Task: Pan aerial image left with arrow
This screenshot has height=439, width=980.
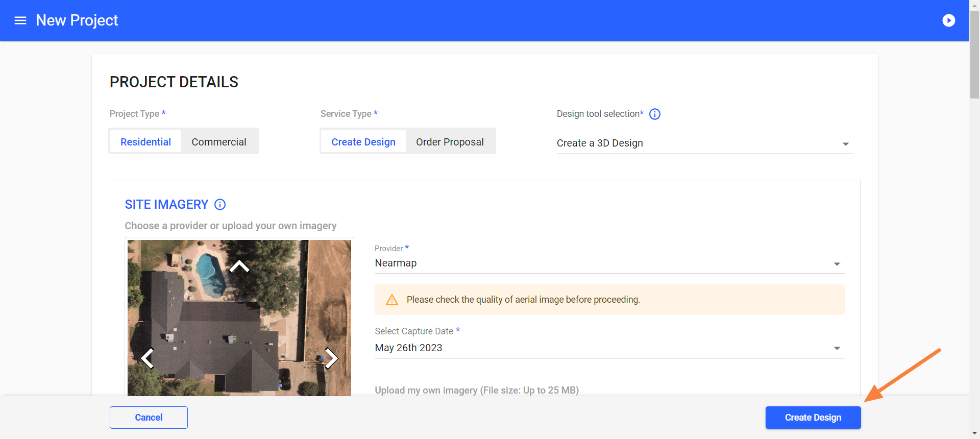Action: coord(148,358)
